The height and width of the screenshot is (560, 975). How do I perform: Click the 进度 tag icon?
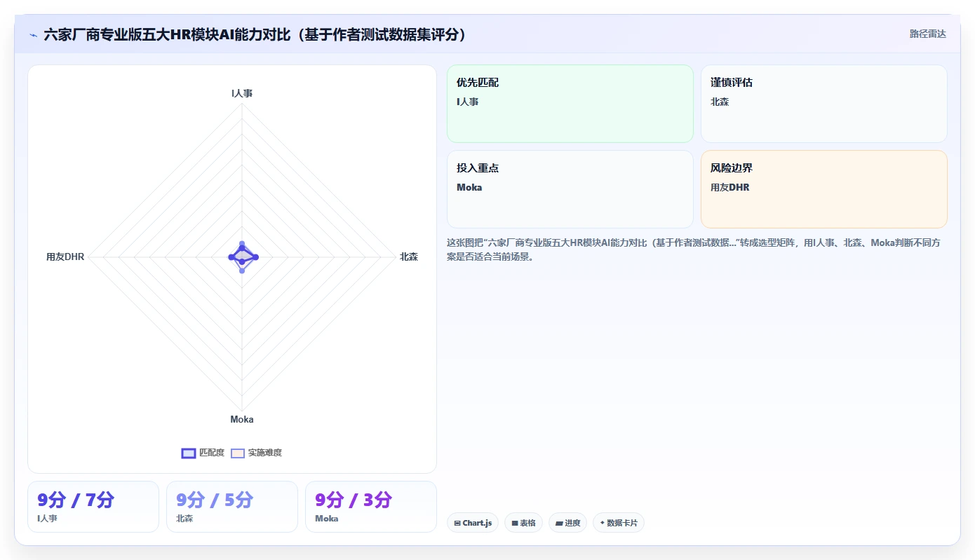(x=559, y=523)
